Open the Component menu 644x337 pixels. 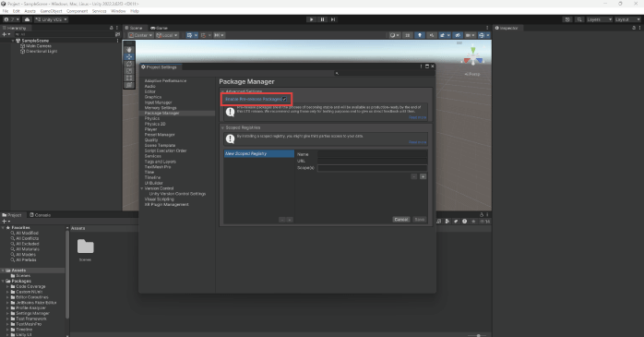point(78,11)
